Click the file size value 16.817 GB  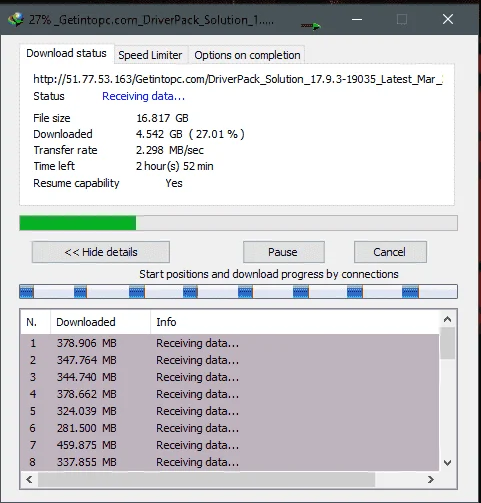[x=162, y=118]
